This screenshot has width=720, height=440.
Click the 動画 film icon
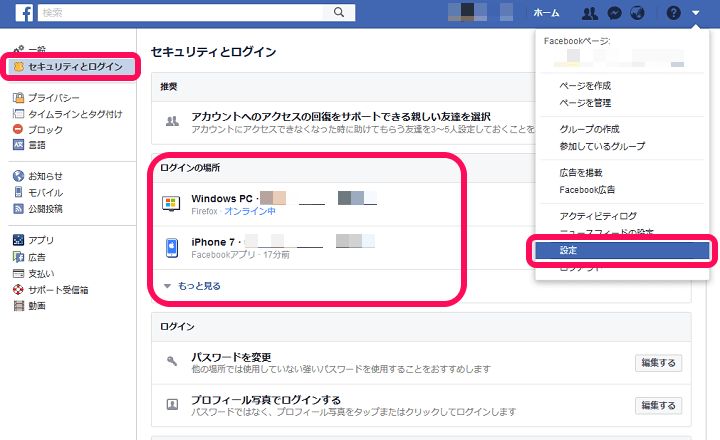[x=18, y=305]
